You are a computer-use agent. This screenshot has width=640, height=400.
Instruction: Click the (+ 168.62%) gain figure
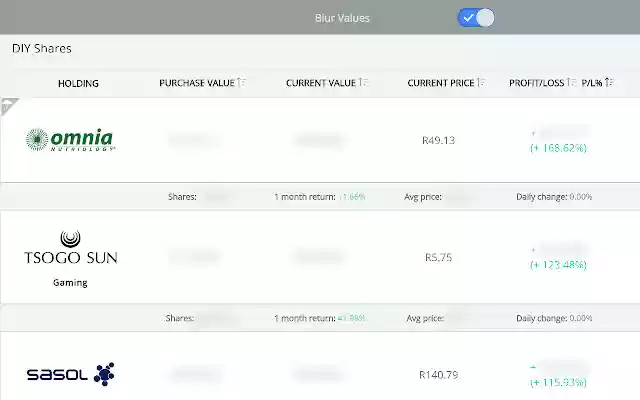tap(558, 148)
